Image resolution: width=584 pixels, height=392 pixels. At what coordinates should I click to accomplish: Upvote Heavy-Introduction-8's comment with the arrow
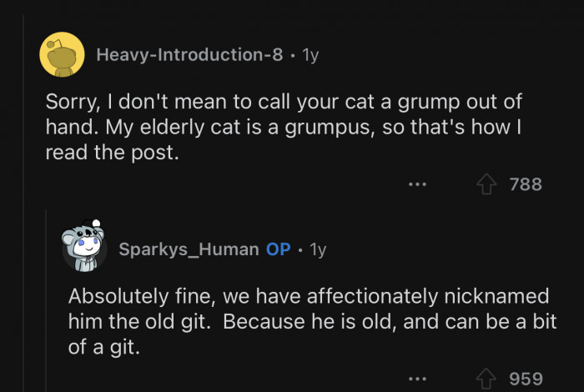pyautogui.click(x=486, y=183)
